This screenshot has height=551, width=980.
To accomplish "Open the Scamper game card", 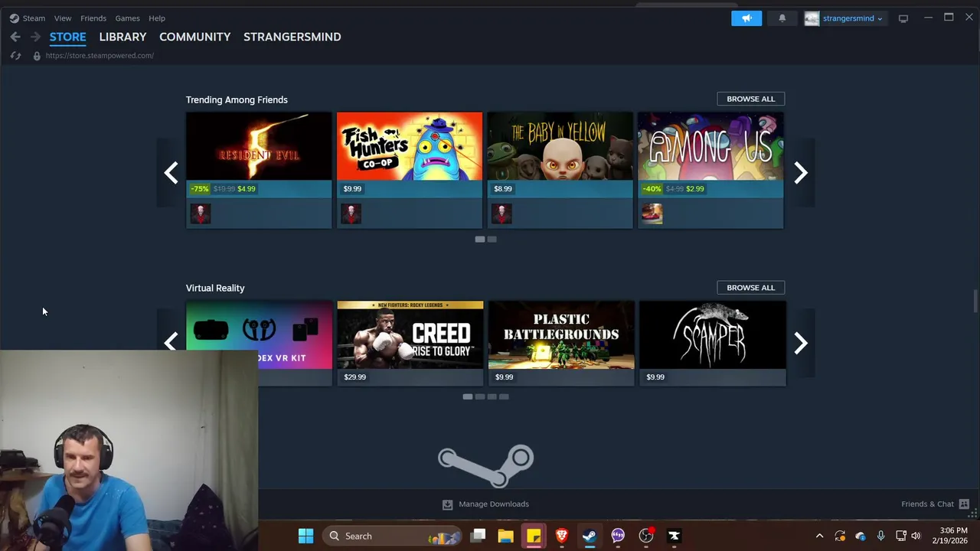I will point(713,343).
